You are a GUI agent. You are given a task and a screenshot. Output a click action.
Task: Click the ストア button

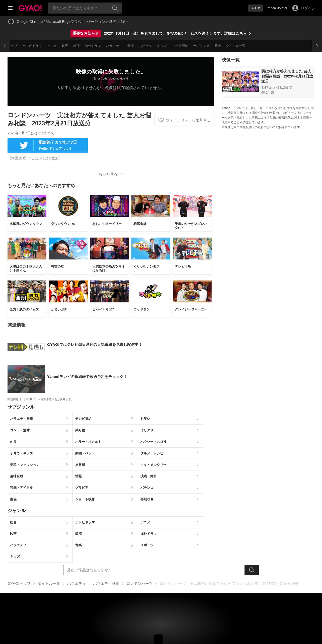[256, 8]
